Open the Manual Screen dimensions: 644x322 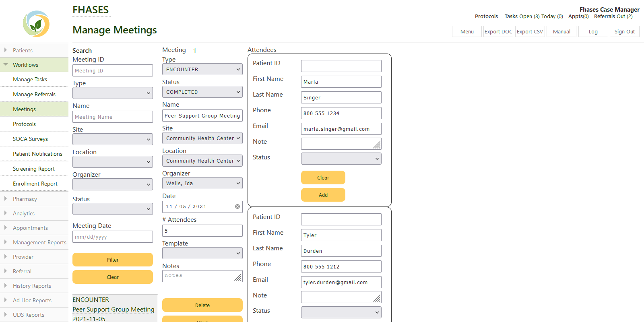561,31
